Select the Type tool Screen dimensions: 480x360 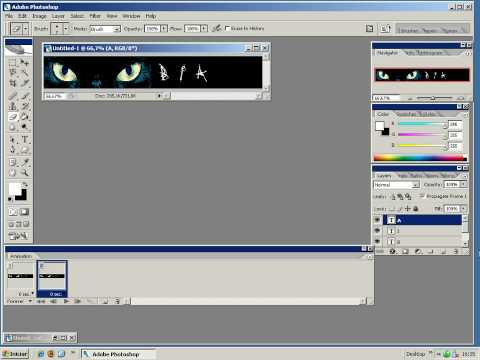coord(24,140)
